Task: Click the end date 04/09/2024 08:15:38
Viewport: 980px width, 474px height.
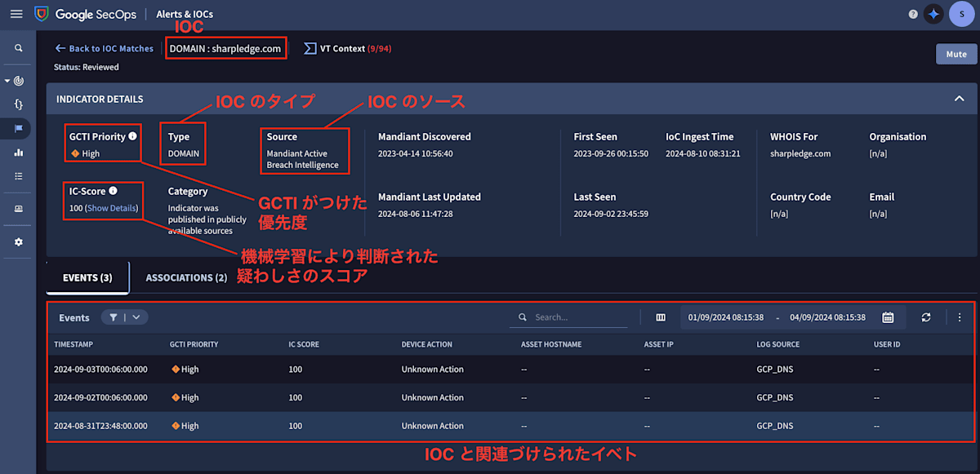Action: (x=827, y=317)
